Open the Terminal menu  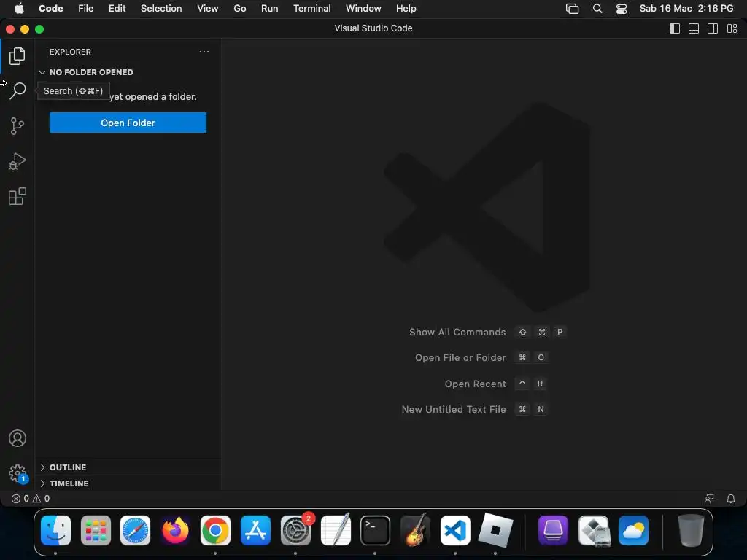(x=312, y=9)
